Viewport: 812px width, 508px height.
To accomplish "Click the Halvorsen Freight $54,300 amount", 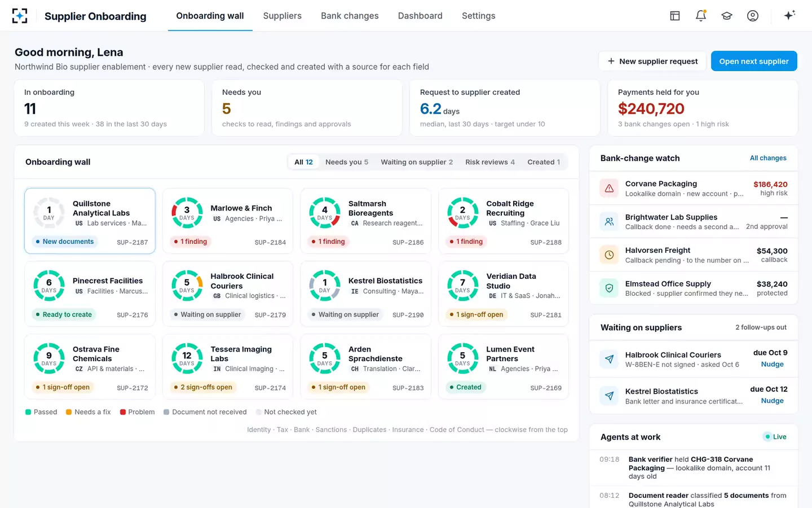I will pos(772,251).
